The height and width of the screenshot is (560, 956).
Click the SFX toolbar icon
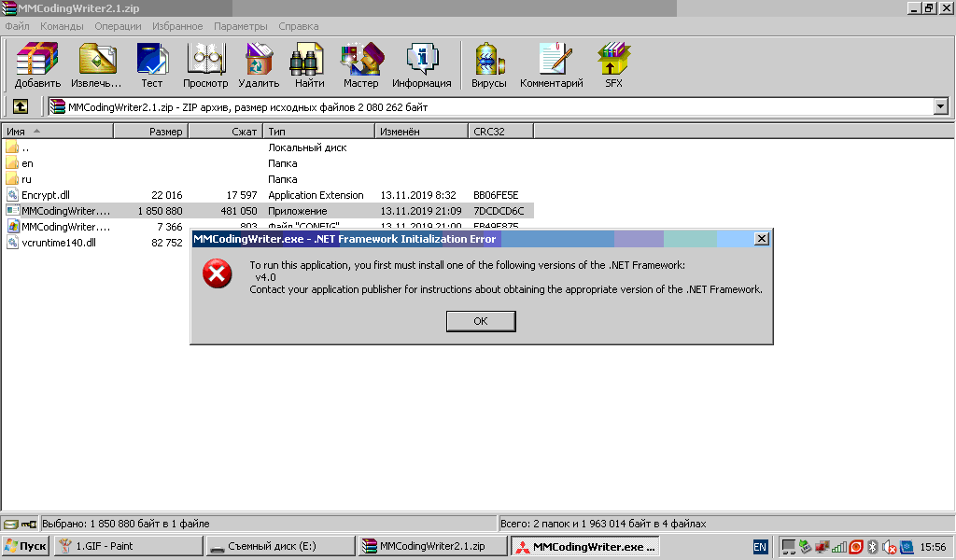613,64
